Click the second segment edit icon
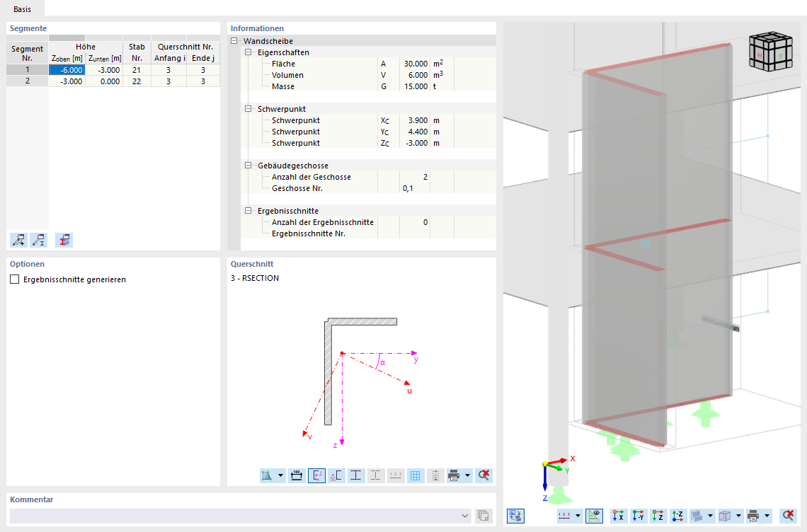The image size is (807, 532). pos(39,240)
